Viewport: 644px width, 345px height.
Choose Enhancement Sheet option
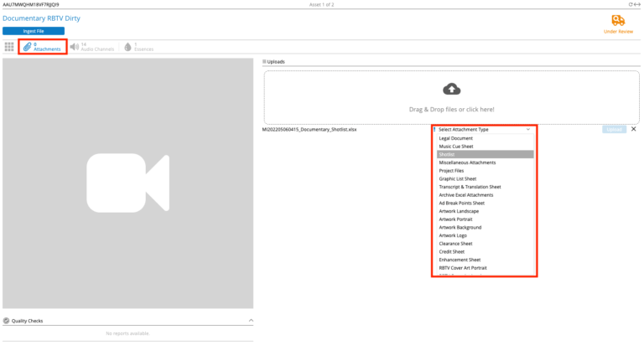click(x=485, y=260)
